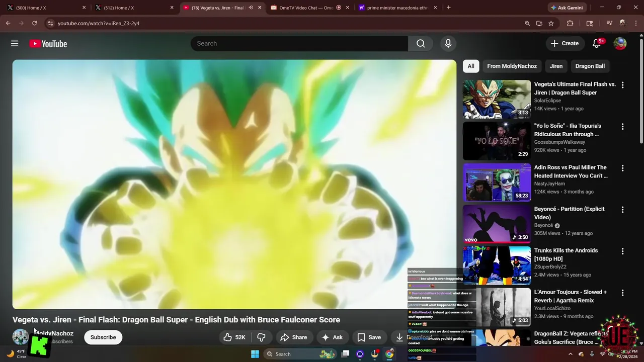The height and width of the screenshot is (362, 644).
Task: Open the MoldyNachoz channel name link
Action: (x=54, y=333)
